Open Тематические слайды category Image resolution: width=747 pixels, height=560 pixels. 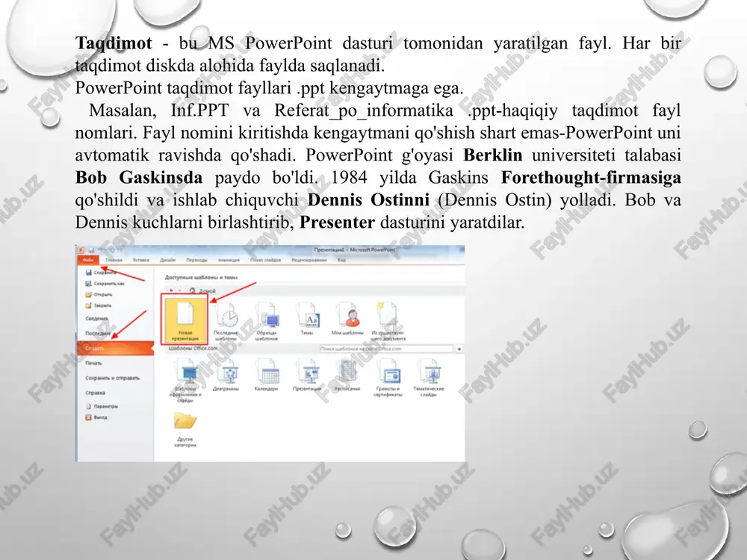click(x=429, y=379)
